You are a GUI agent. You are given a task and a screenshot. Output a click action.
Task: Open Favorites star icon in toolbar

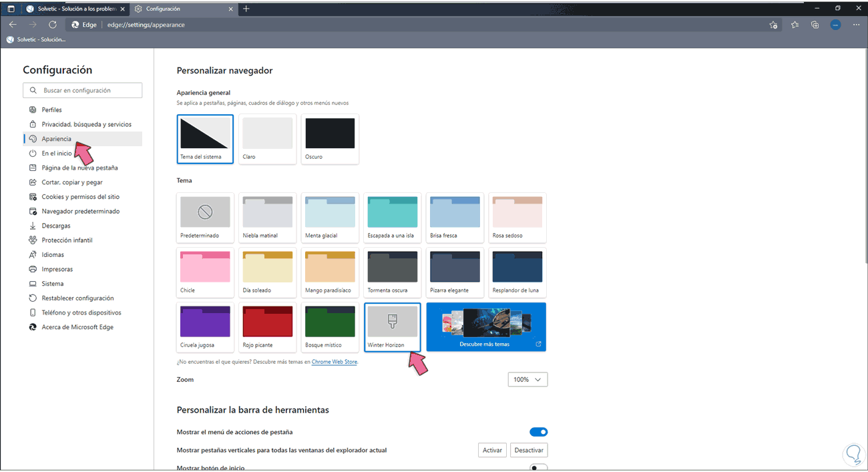[795, 25]
